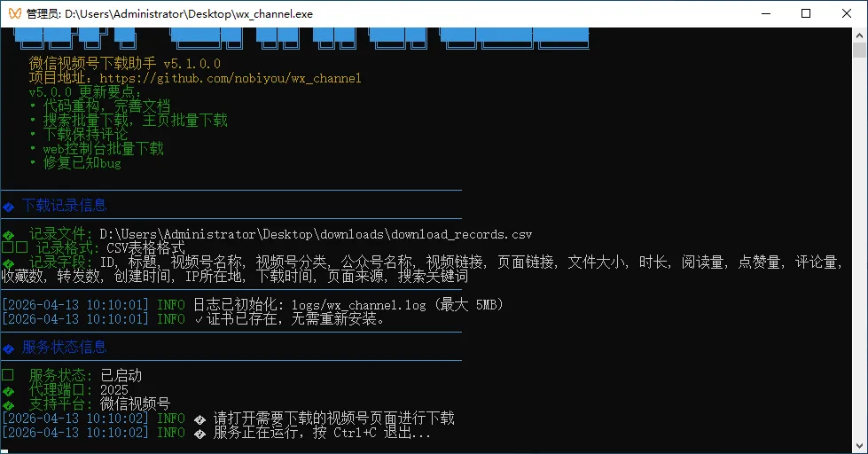Click the window title text wx_channel.exe
Screen dimensions: 868x454
coord(274,14)
